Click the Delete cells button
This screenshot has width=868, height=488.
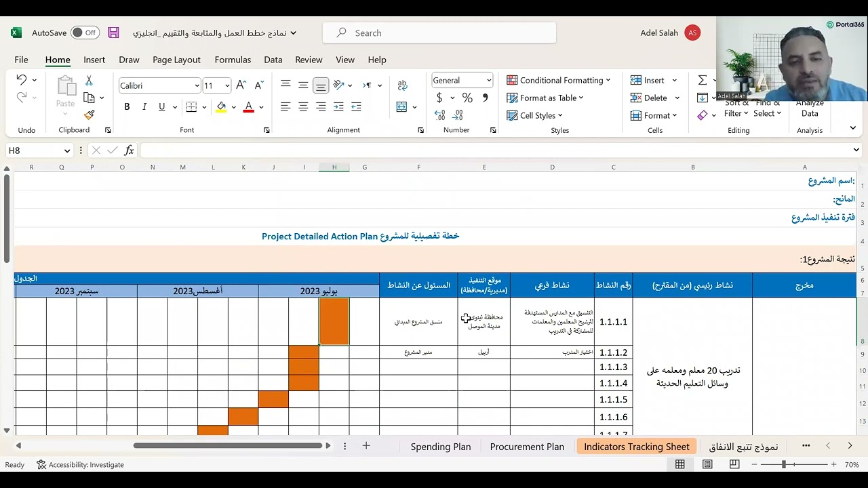[x=654, y=98]
